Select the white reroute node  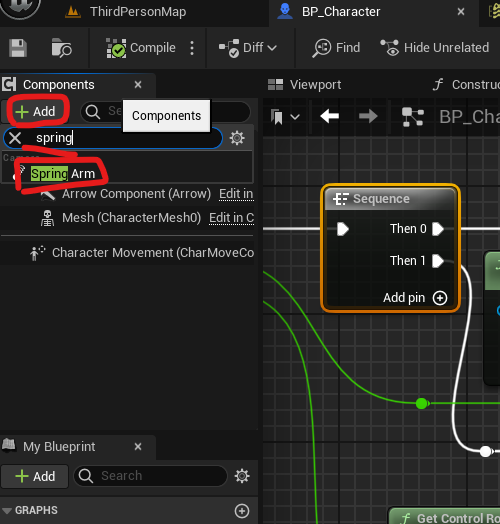486,452
